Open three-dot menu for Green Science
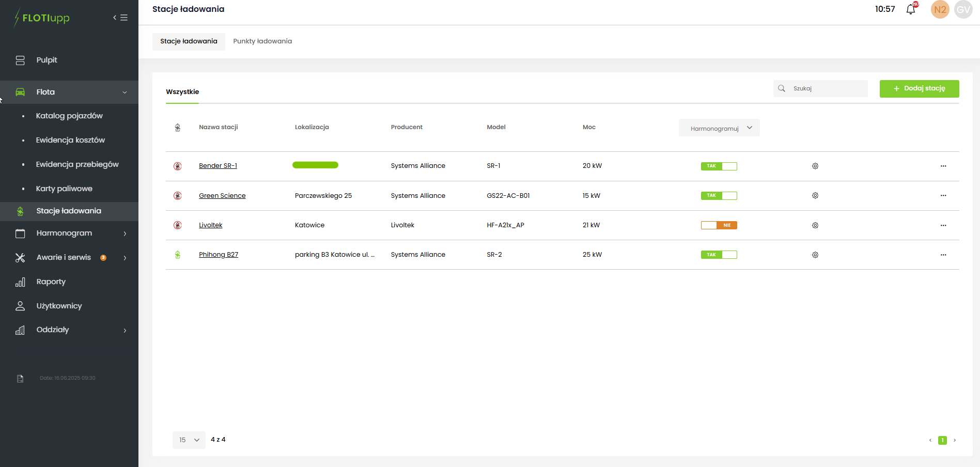This screenshot has width=980, height=467. 943,196
